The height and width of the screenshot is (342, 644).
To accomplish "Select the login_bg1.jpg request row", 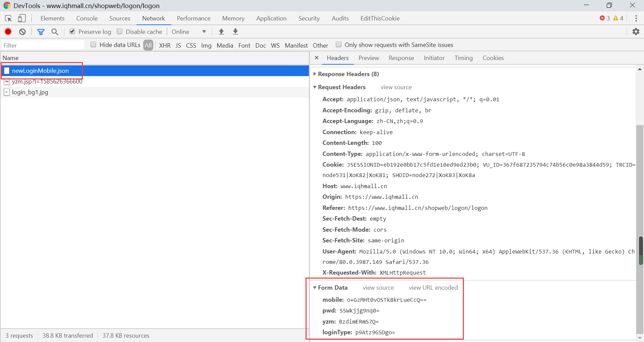I will click(155, 92).
